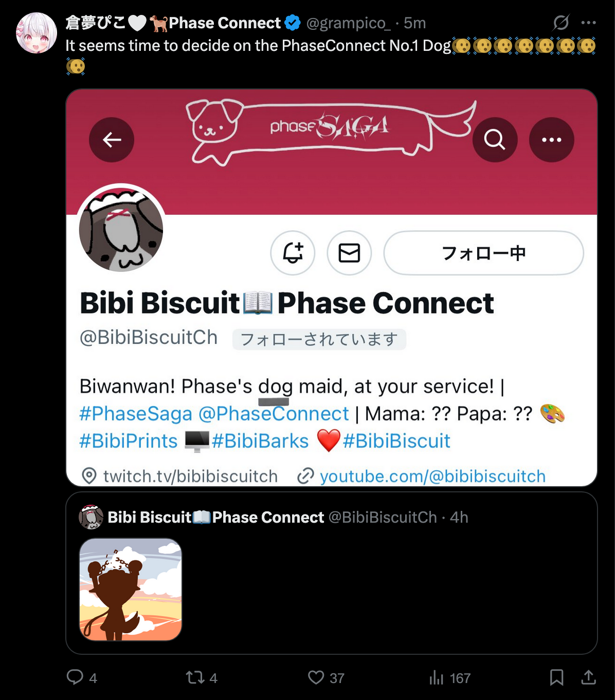Click the フォロー中 following button

[484, 253]
